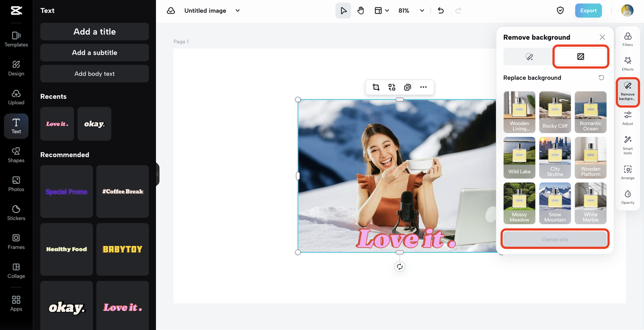Apply the Special Promo text preset
The width and height of the screenshot is (644, 330).
pyautogui.click(x=66, y=191)
